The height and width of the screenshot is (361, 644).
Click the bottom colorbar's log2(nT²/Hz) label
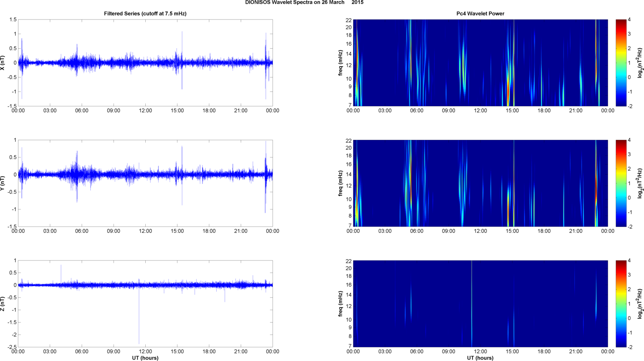640,304
